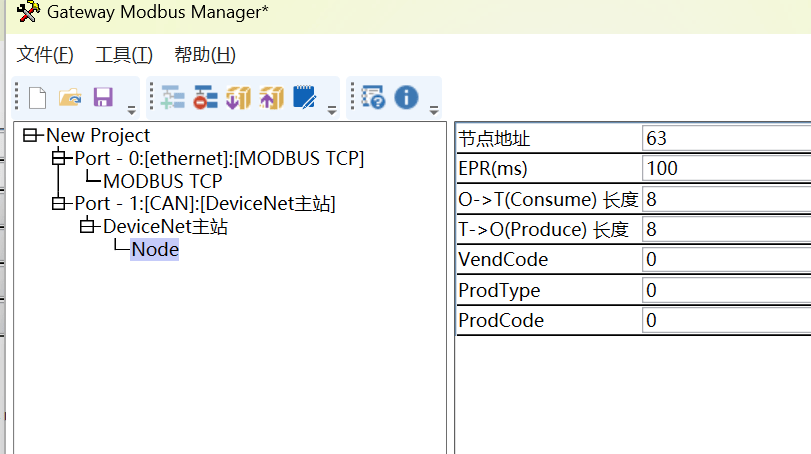The width and height of the screenshot is (811, 454).
Task: Select Port - 1:[CAN]:[DeviceNet主站] item
Action: (x=205, y=204)
